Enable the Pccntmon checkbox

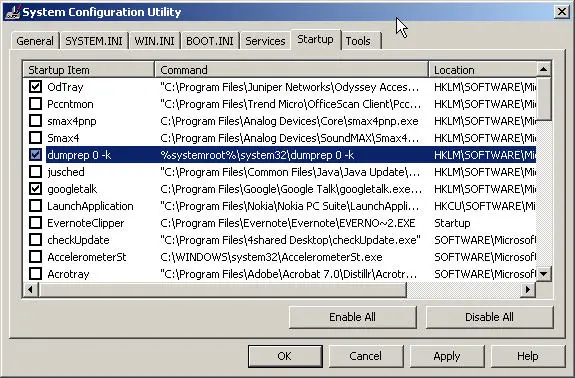tap(35, 104)
